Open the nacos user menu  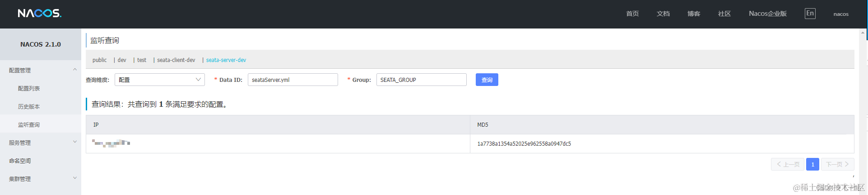tap(841, 14)
